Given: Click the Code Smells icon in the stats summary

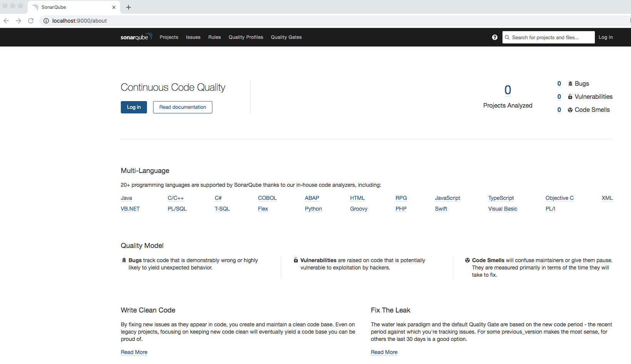Looking at the screenshot, I should 570,110.
